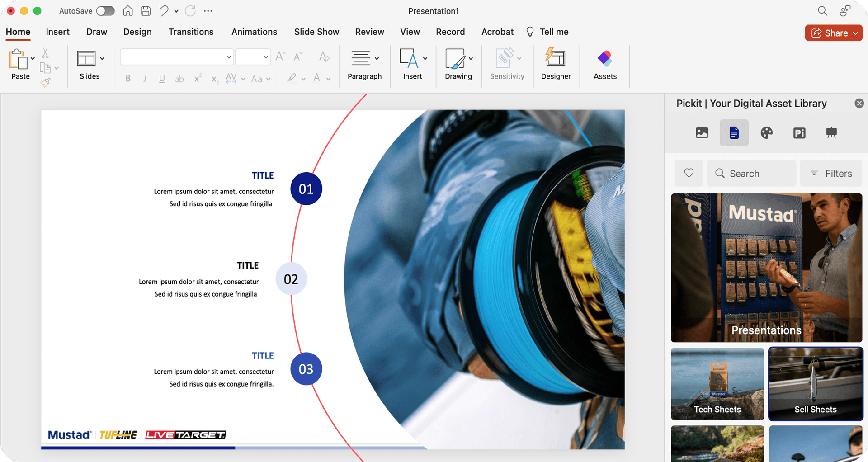The image size is (868, 462).
Task: Click the search magnifier in title bar
Action: [x=822, y=11]
